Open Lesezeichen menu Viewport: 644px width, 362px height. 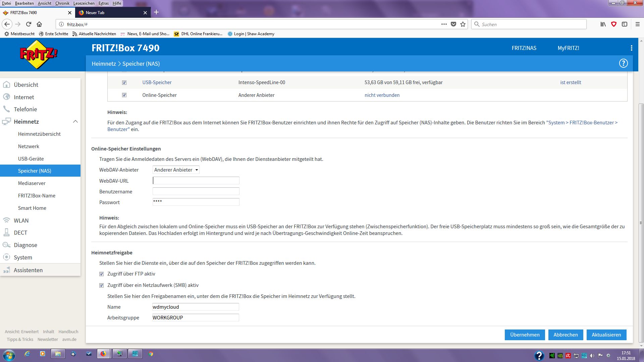coord(84,3)
